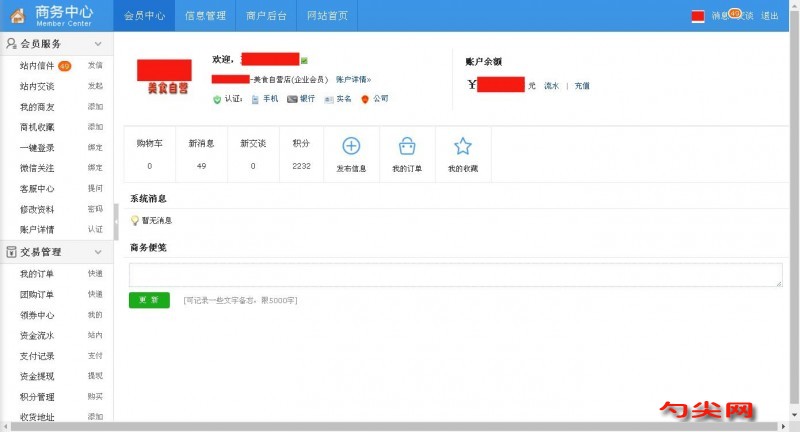Open the 商户后台 tab
The image size is (800, 432).
point(266,16)
